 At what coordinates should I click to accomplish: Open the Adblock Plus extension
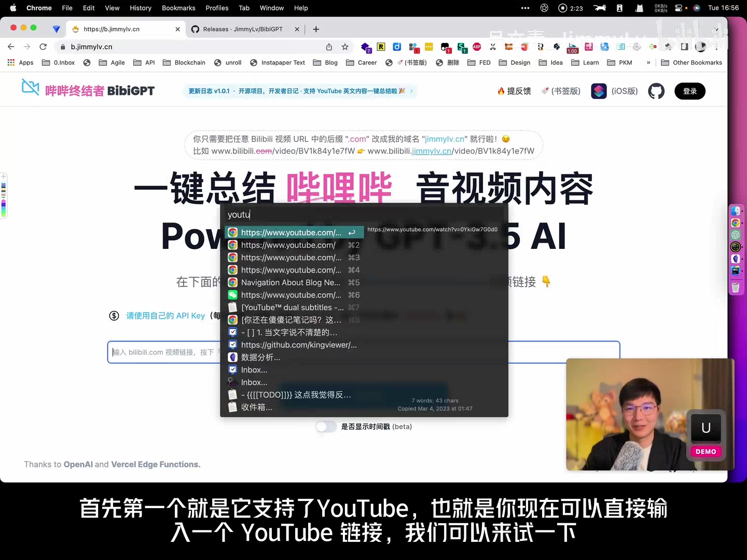click(x=476, y=47)
